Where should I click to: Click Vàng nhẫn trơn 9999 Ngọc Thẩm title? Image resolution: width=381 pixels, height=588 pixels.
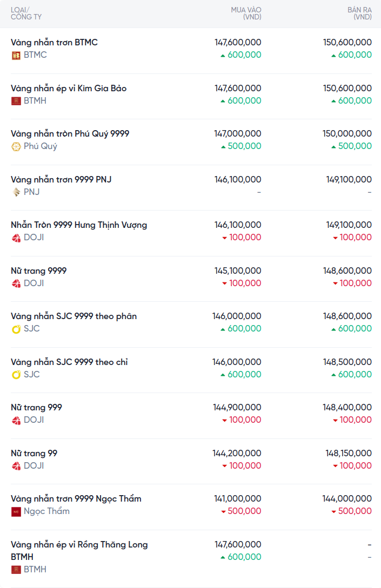tap(76, 498)
